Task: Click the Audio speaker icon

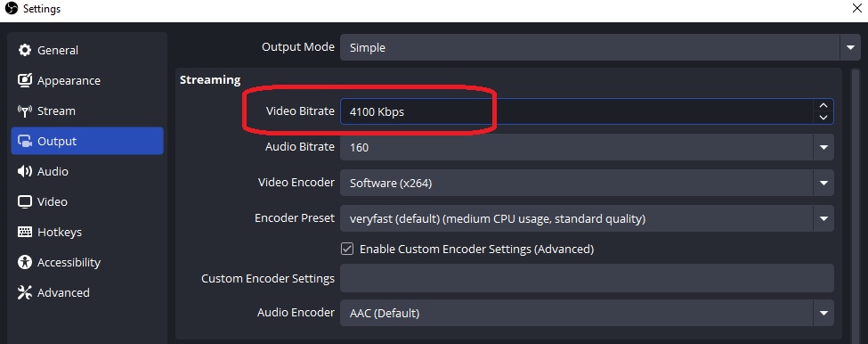Action: [x=25, y=171]
